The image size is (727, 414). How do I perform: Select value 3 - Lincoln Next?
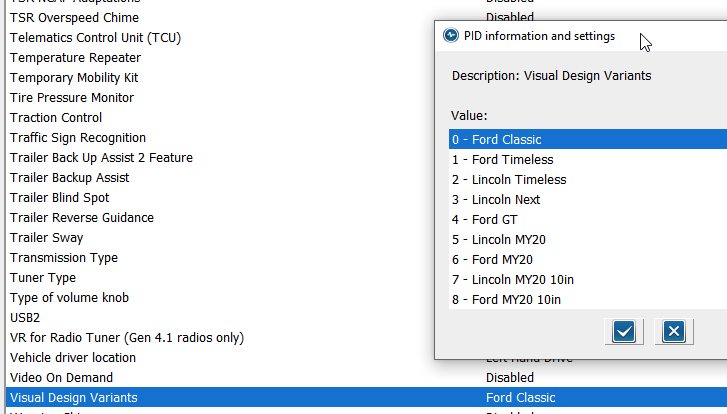point(588,199)
